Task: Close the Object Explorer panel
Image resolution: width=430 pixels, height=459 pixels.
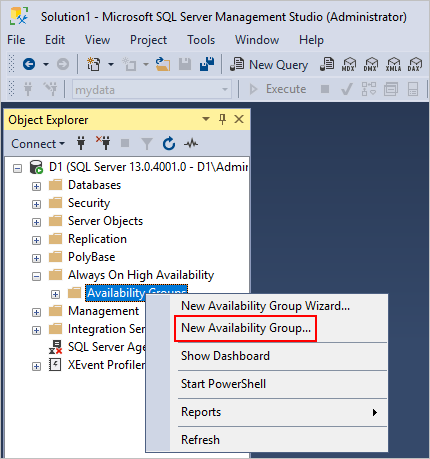Action: pyautogui.click(x=239, y=119)
